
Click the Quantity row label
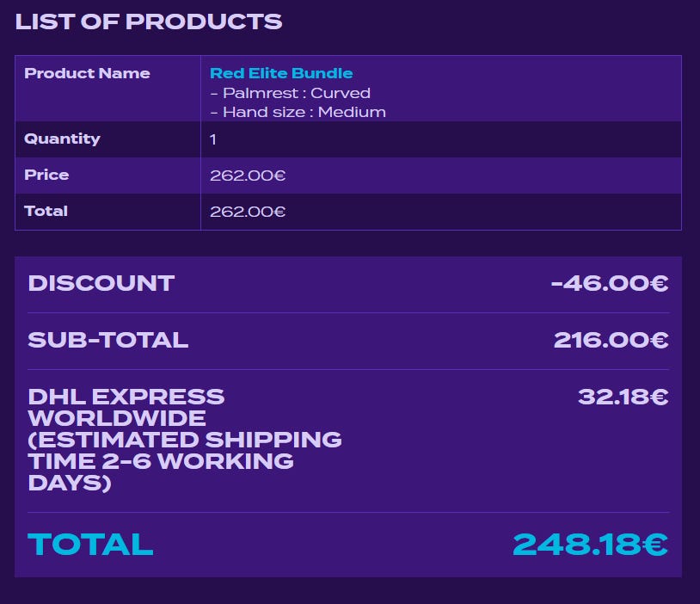pyautogui.click(x=62, y=139)
